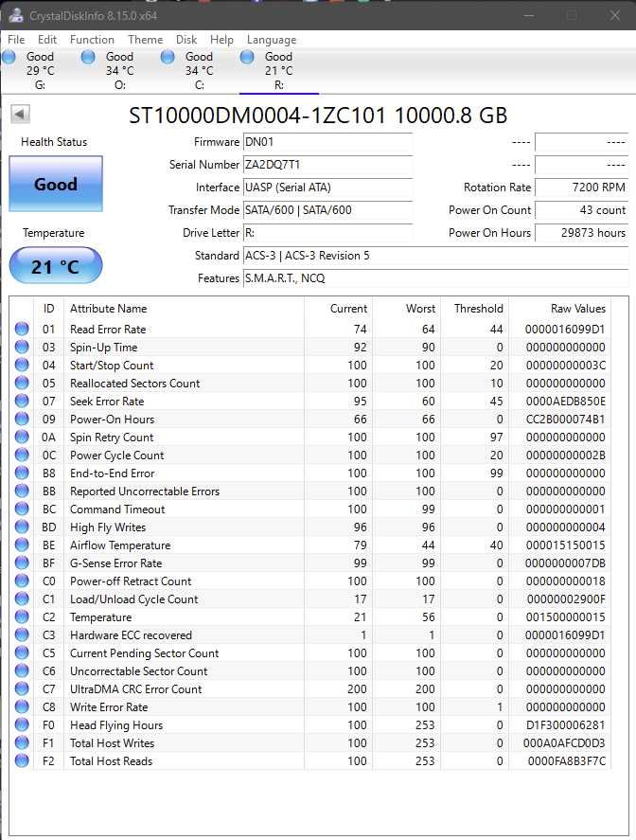Viewport: 636px width, 840px height.
Task: Click status orb for Write Error Rate
Action: (22, 706)
